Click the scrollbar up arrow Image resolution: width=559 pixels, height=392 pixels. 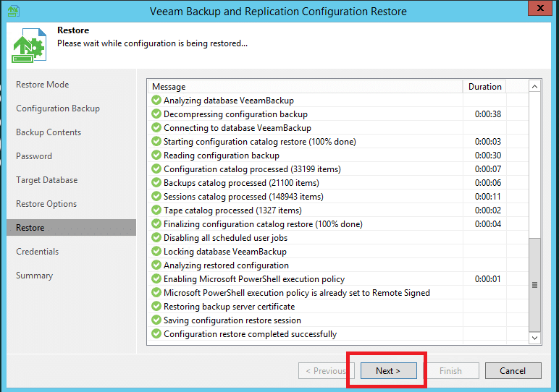tap(534, 87)
